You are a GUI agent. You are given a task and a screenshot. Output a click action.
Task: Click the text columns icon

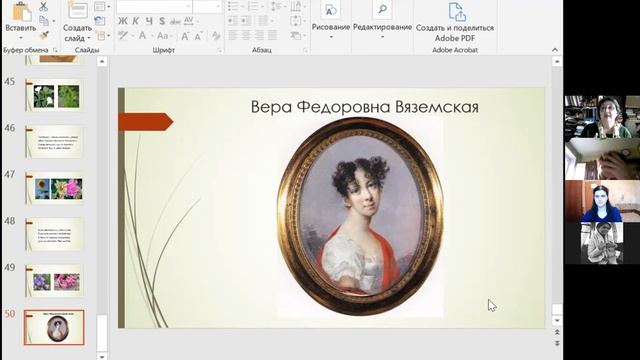(263, 20)
